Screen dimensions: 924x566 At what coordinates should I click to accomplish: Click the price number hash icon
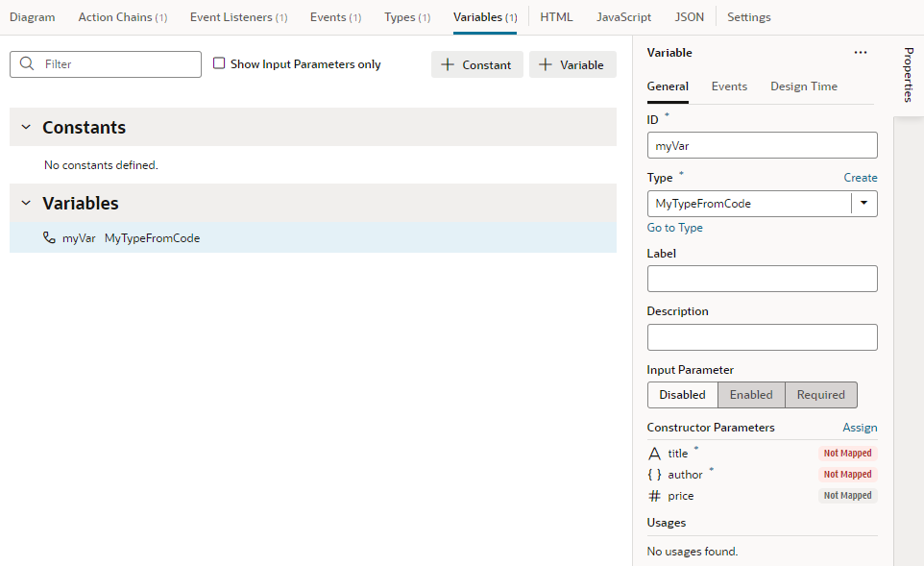[x=654, y=496]
